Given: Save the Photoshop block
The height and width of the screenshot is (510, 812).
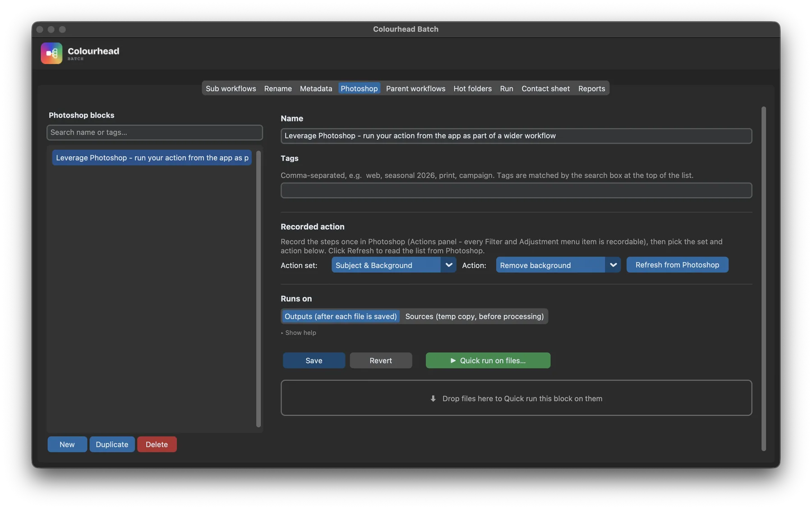Looking at the screenshot, I should pos(314,361).
